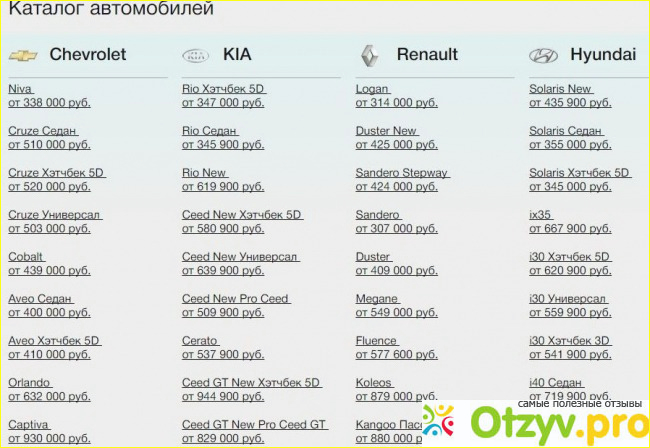Click the KIA oval logo icon

pos(196,56)
